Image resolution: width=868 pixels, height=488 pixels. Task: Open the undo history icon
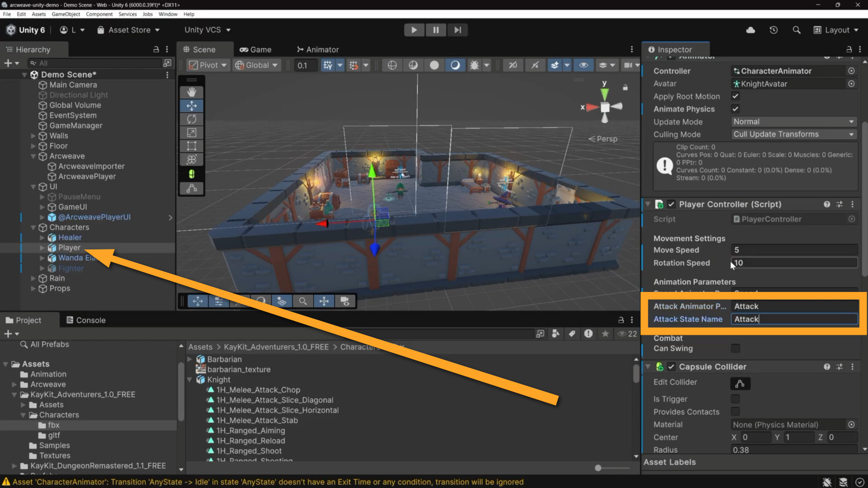(774, 30)
